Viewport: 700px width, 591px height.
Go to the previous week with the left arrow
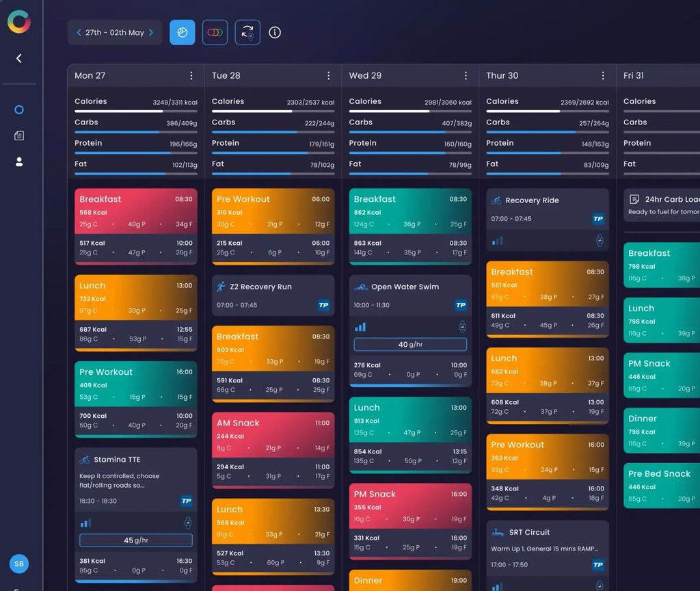pyautogui.click(x=81, y=32)
